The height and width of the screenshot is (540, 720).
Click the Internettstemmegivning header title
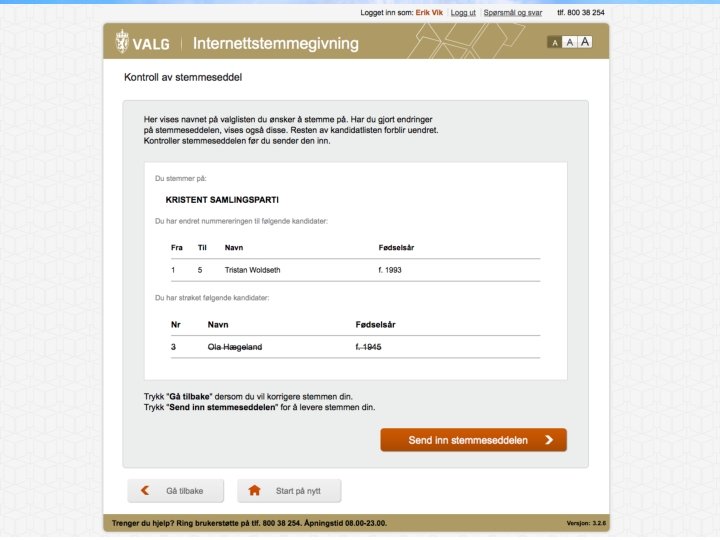pos(275,44)
